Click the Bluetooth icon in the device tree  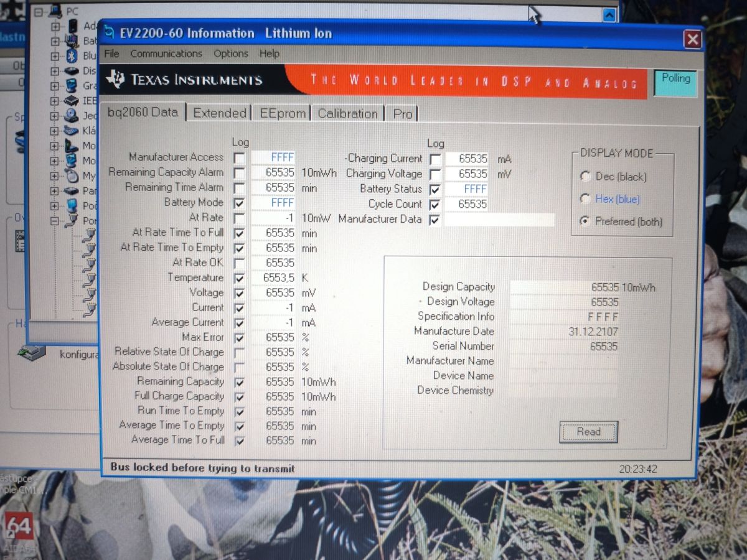(x=72, y=56)
